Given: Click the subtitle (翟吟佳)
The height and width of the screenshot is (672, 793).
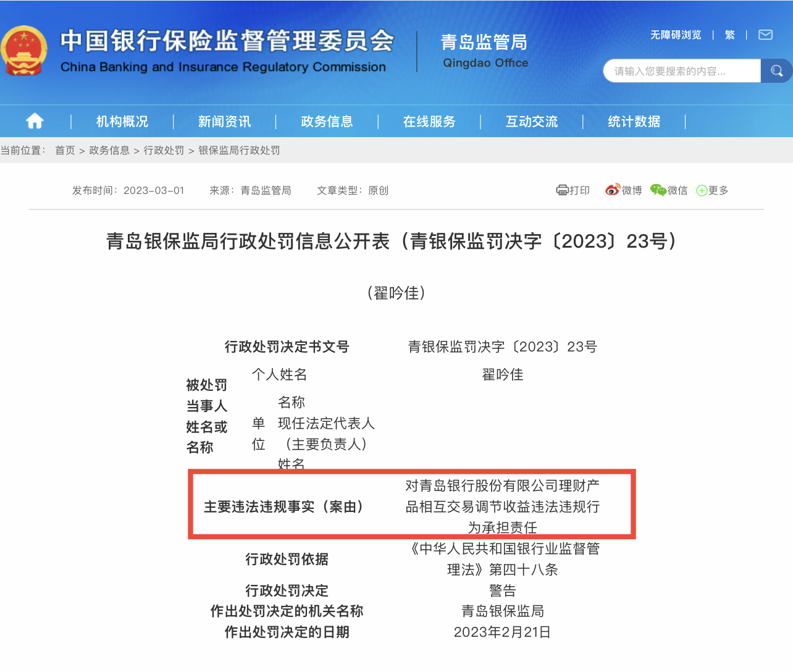Looking at the screenshot, I should (396, 293).
